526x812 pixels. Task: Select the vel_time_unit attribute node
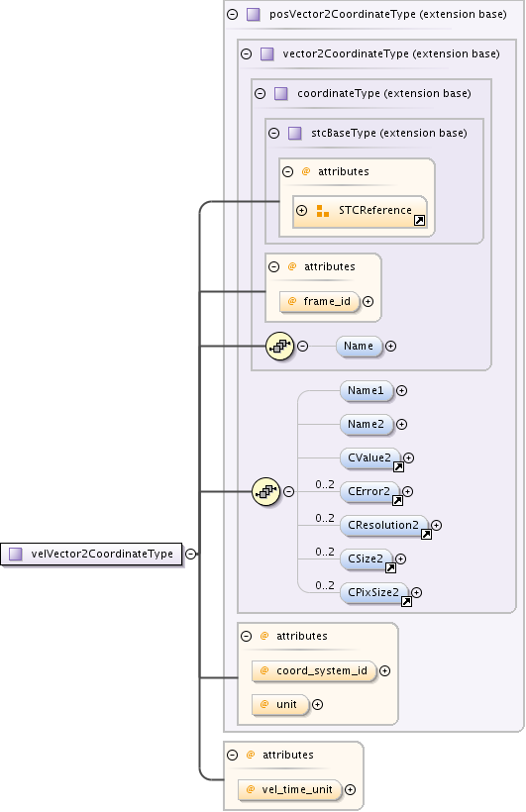[289, 790]
